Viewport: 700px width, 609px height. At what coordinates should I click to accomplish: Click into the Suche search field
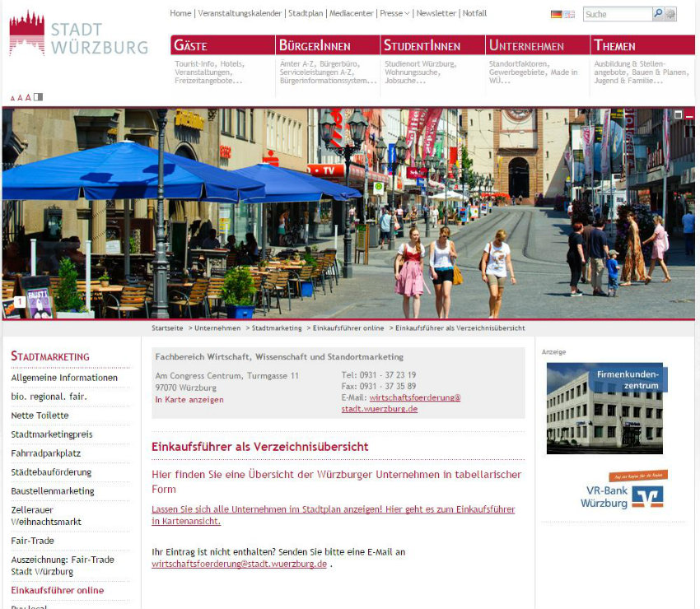618,14
